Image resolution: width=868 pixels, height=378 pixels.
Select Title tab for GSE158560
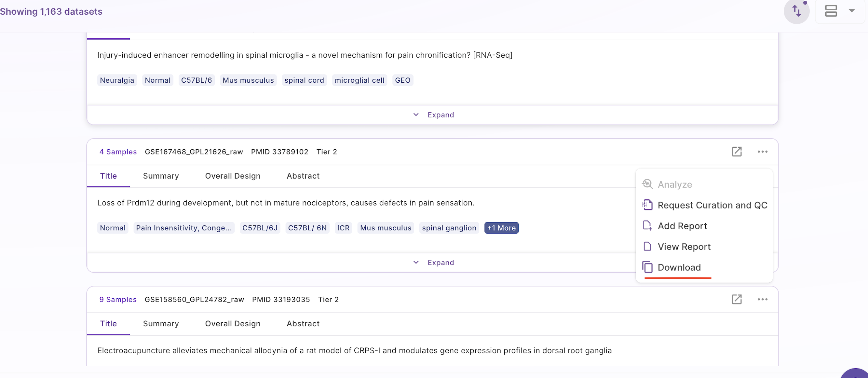(108, 323)
